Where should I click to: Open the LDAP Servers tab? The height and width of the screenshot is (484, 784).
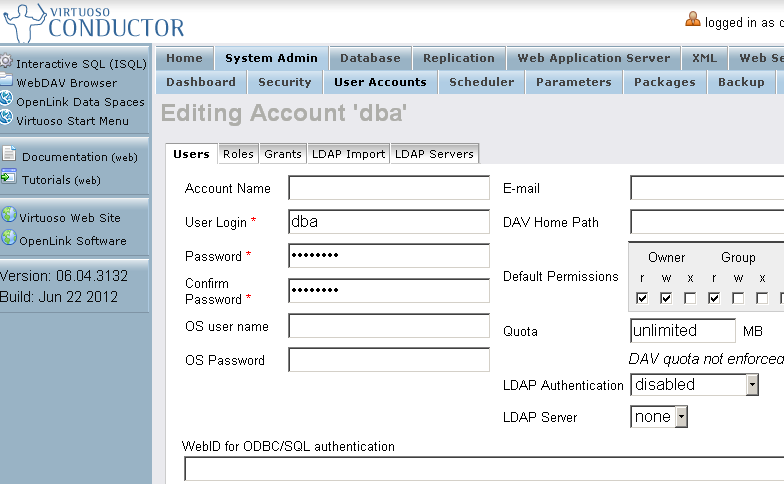[434, 154]
